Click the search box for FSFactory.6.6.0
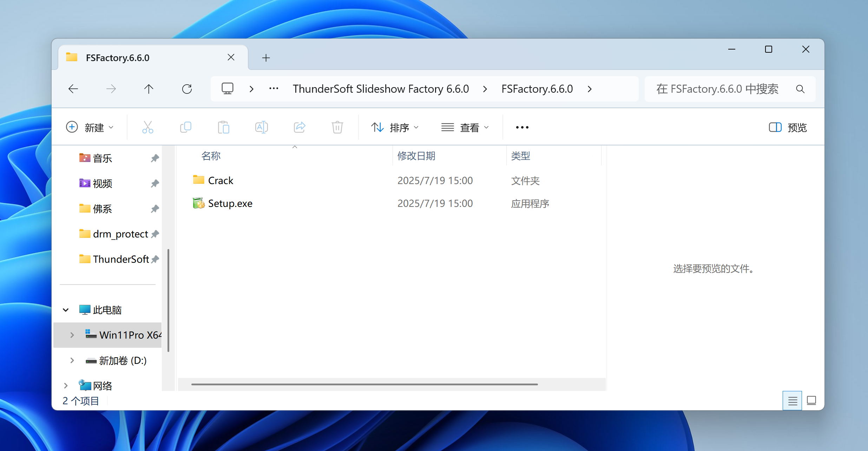This screenshot has height=451, width=868. coord(717,89)
